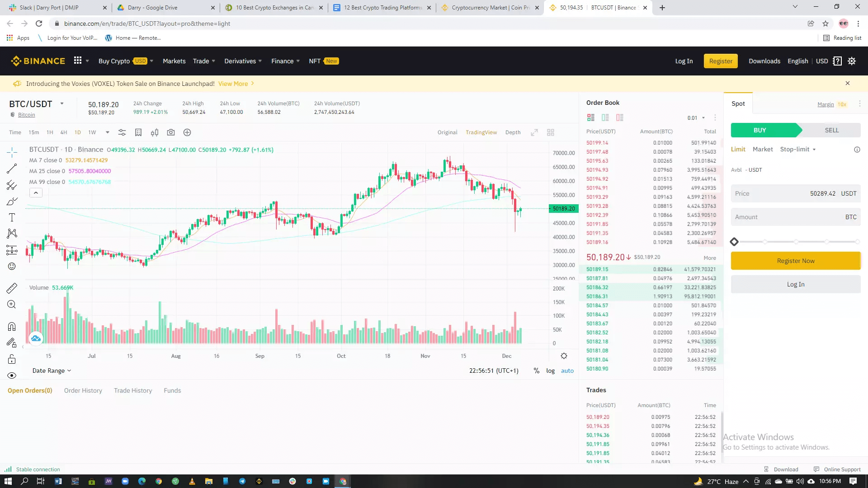
Task: Select the prediction and measurement tool
Action: (x=12, y=250)
